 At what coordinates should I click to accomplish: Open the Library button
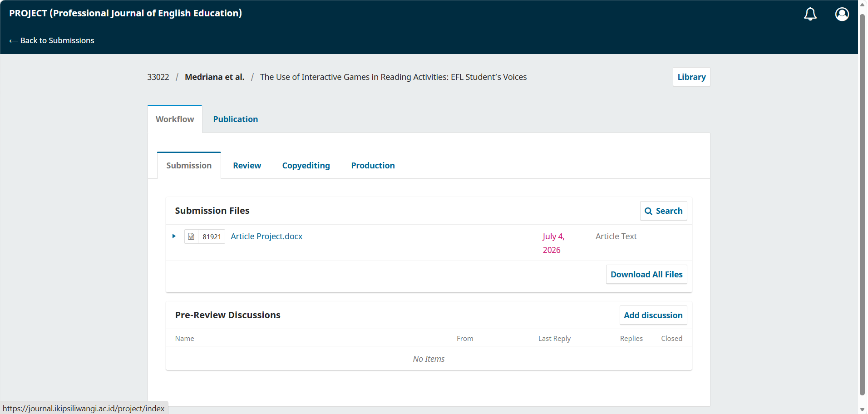(691, 77)
